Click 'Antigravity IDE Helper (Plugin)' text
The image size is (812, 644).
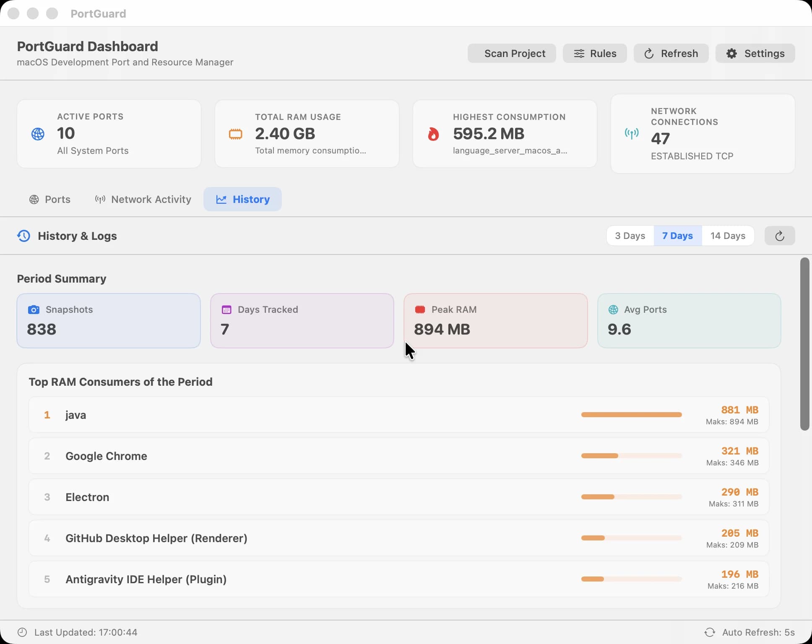(146, 579)
